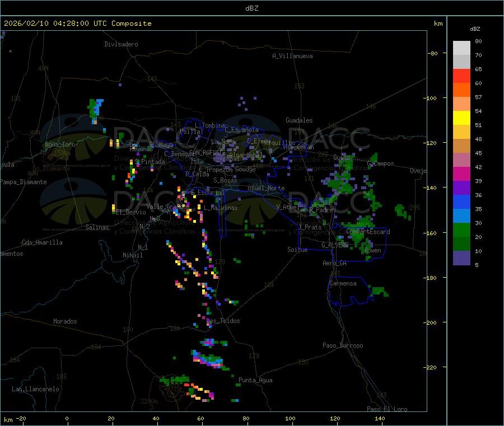Viewport: 504px width, 426px height.
Task: Click the Salinas map label
Action: [97, 227]
